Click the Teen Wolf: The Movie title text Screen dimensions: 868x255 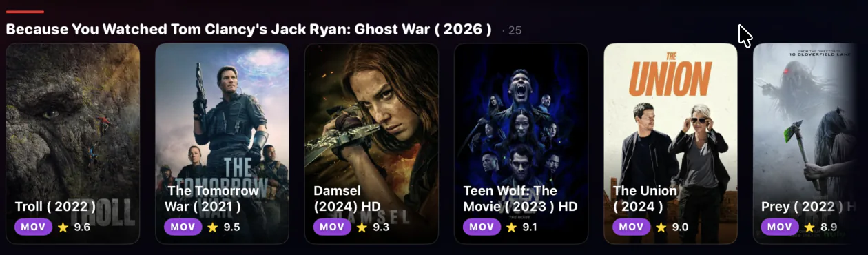click(520, 198)
